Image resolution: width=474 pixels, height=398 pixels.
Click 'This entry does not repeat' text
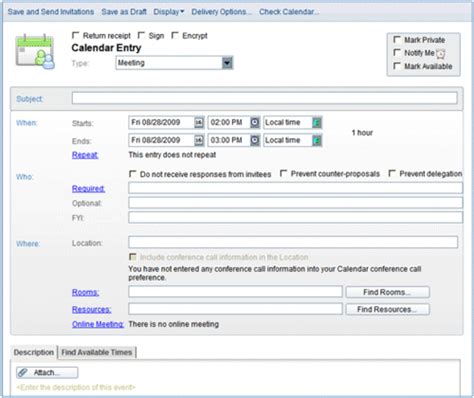pyautogui.click(x=172, y=155)
